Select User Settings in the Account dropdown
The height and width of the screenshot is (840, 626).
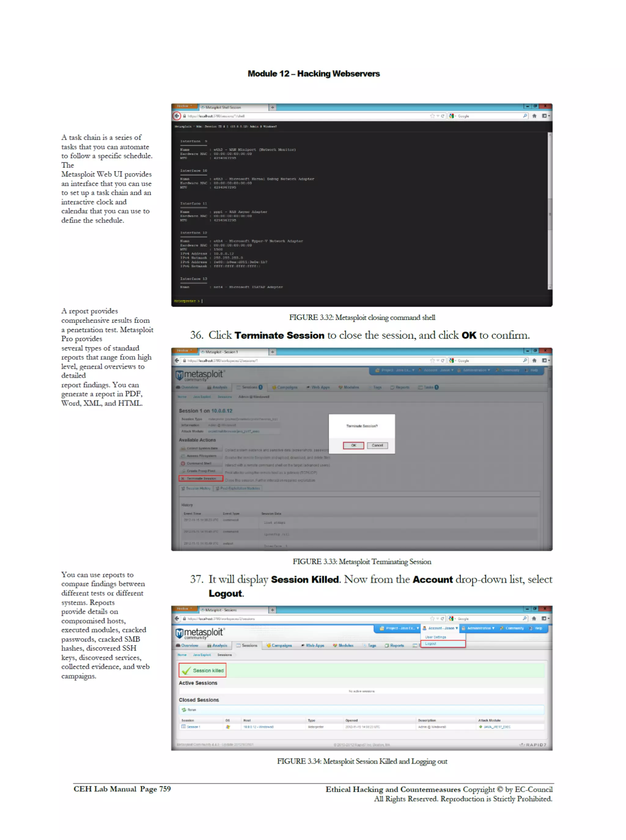coord(435,637)
